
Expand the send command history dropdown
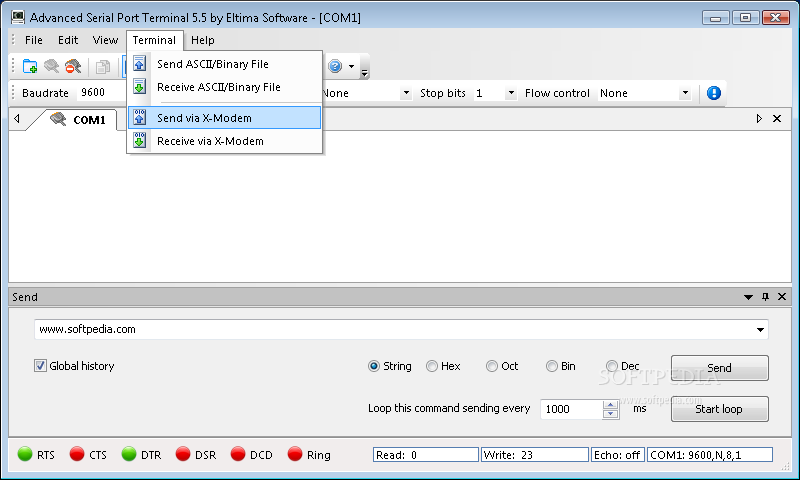(x=760, y=330)
